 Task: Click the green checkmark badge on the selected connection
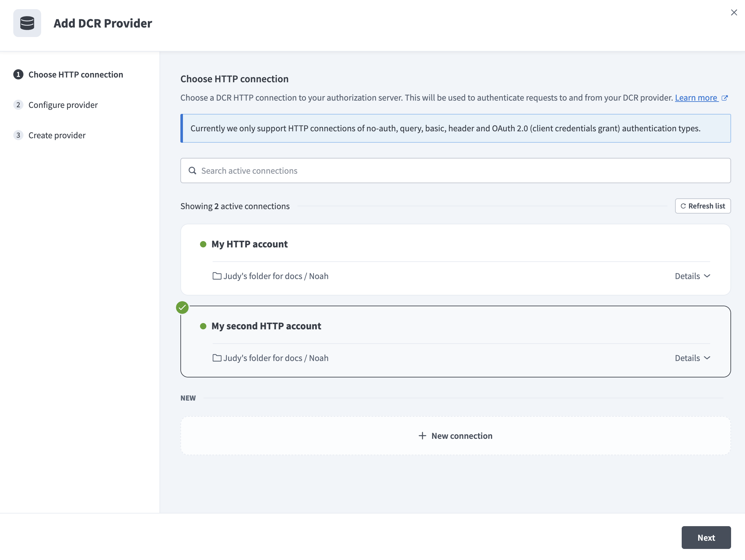click(x=182, y=308)
